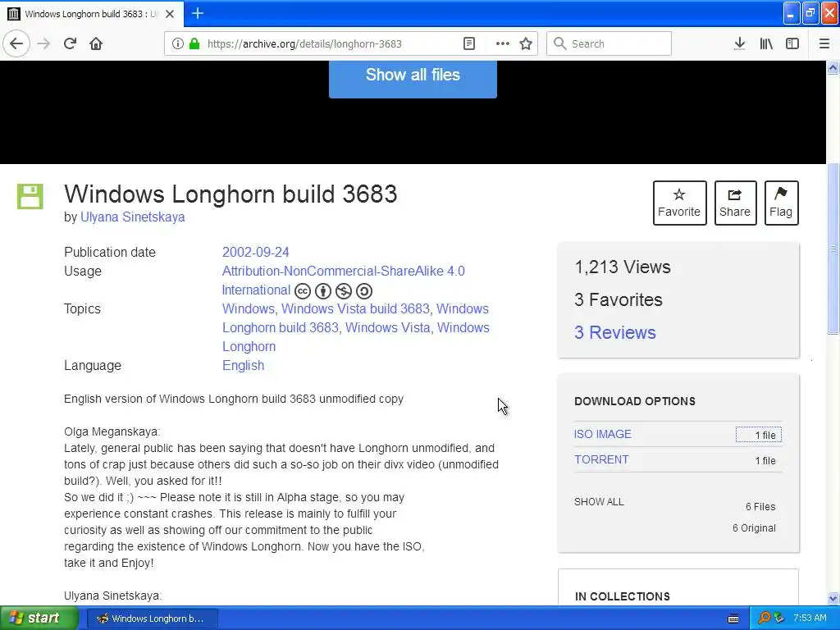Click the Creative Commons CC license icon

(303, 291)
